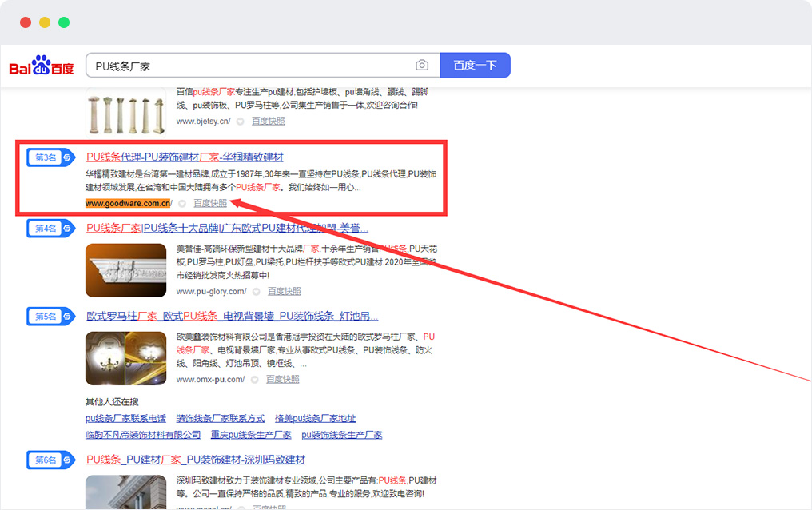Viewport: 812px width, 510px height.
Task: Open 百度快照 next to www.pu-glory.com
Action: (285, 292)
